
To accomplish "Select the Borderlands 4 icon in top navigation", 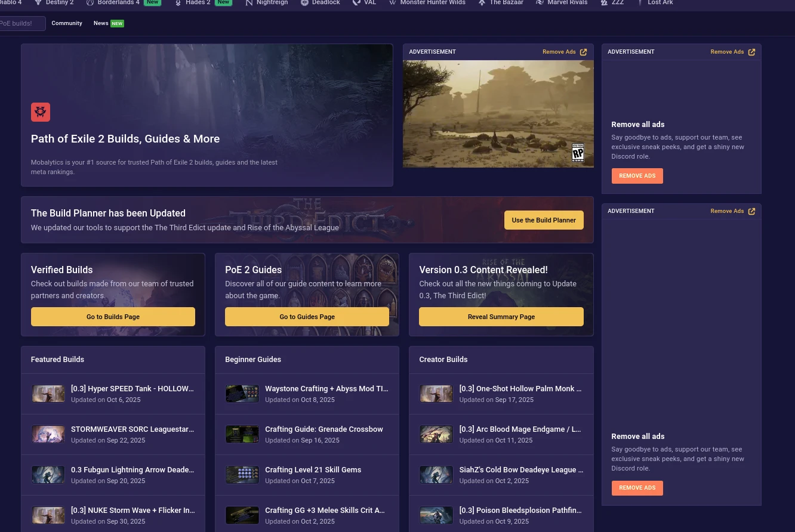I will tap(91, 3).
